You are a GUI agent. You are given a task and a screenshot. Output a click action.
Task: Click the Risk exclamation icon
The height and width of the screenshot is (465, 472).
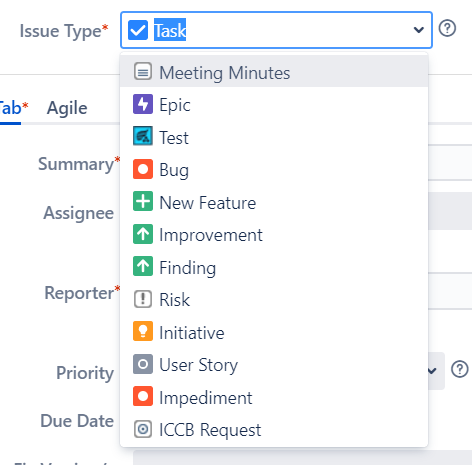click(143, 299)
